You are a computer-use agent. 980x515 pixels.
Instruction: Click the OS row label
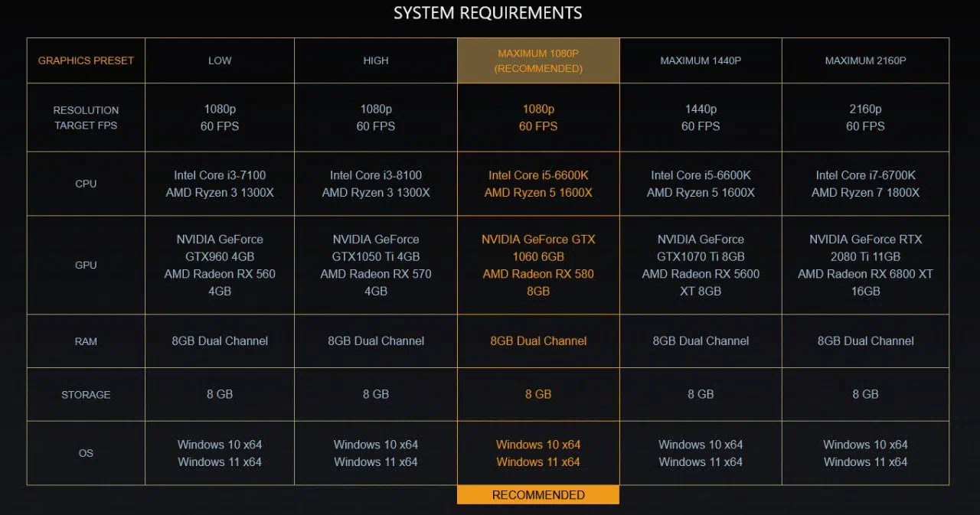[x=86, y=453]
